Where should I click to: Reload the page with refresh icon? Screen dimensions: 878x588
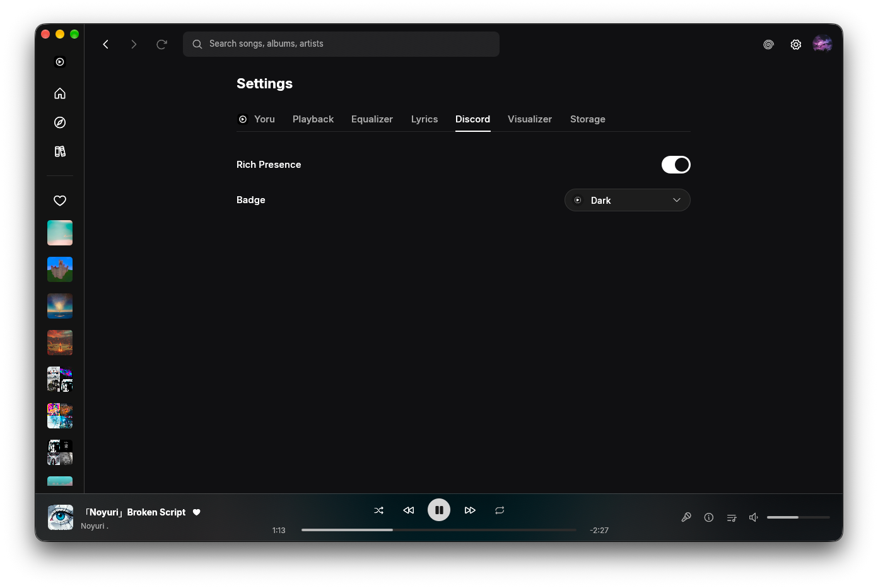161,44
